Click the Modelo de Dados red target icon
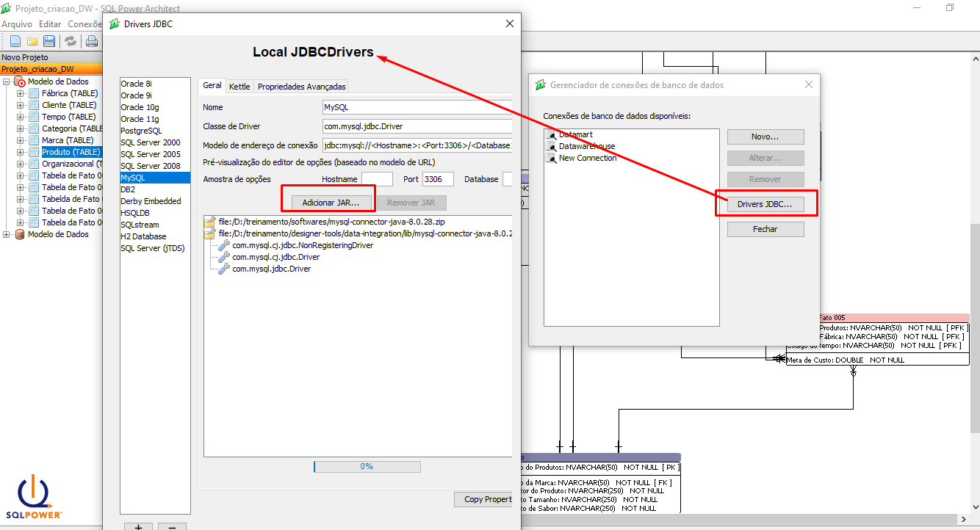 pos(20,81)
